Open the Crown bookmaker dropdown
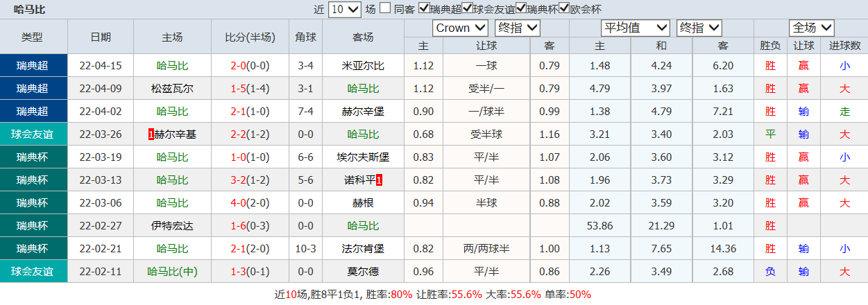868x305 pixels. pos(461,28)
